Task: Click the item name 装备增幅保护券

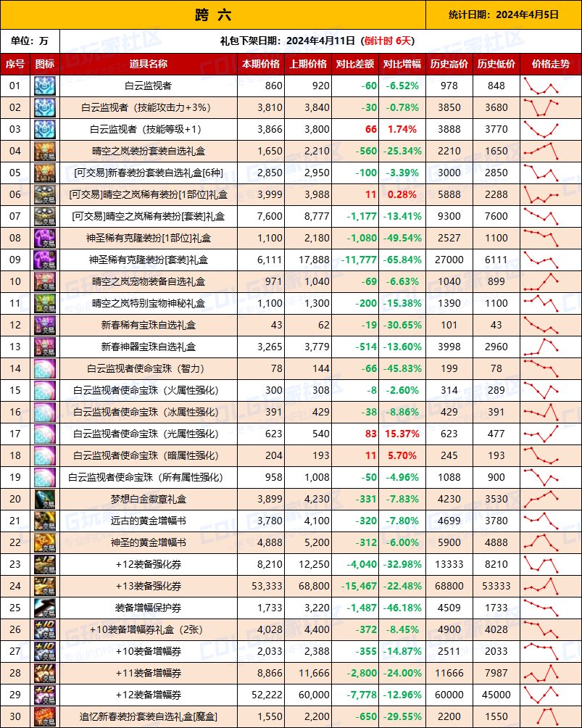Action: pos(149,608)
